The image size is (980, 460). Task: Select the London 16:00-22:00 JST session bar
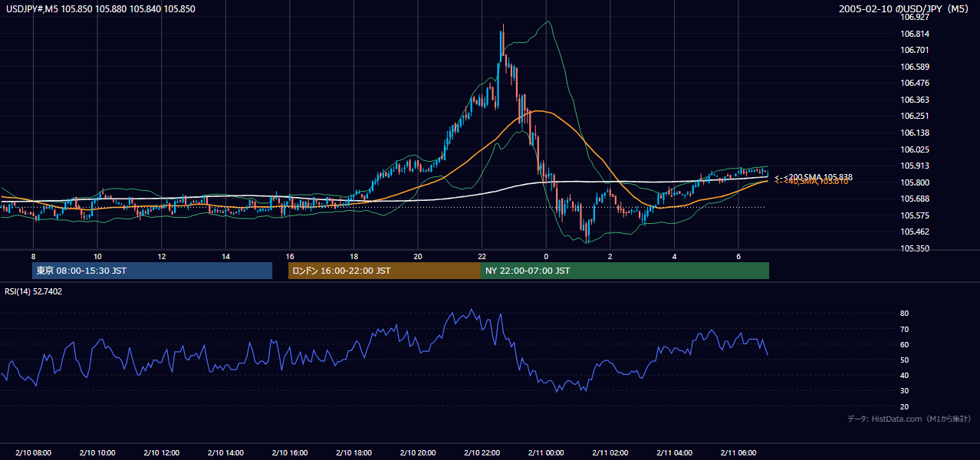click(x=384, y=271)
